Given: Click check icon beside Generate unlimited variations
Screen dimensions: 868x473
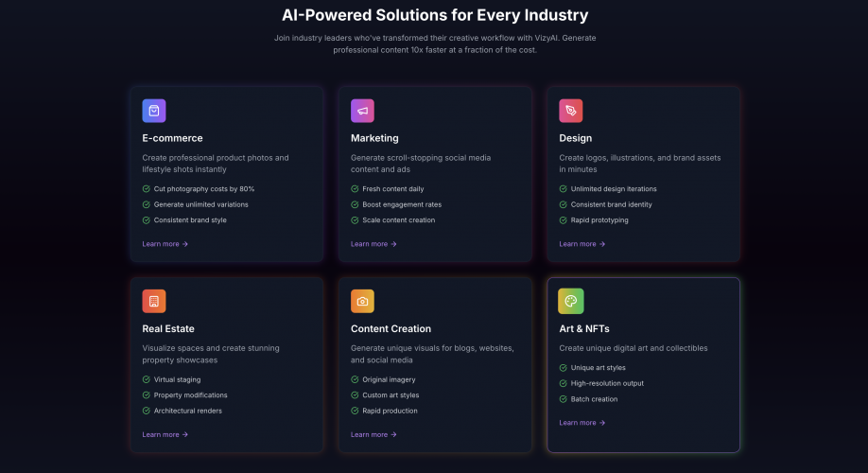Looking at the screenshot, I should 147,204.
